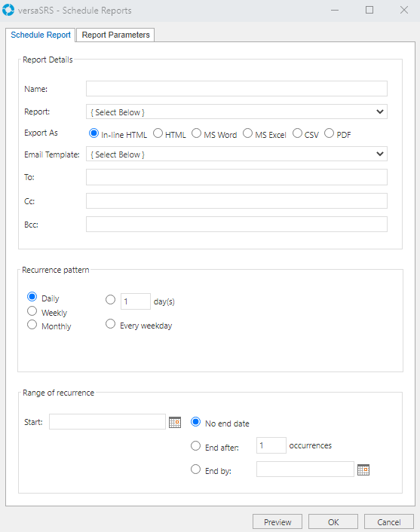The width and height of the screenshot is (420, 532).
Task: Click the versaSRS logo in title bar
Action: [8, 10]
